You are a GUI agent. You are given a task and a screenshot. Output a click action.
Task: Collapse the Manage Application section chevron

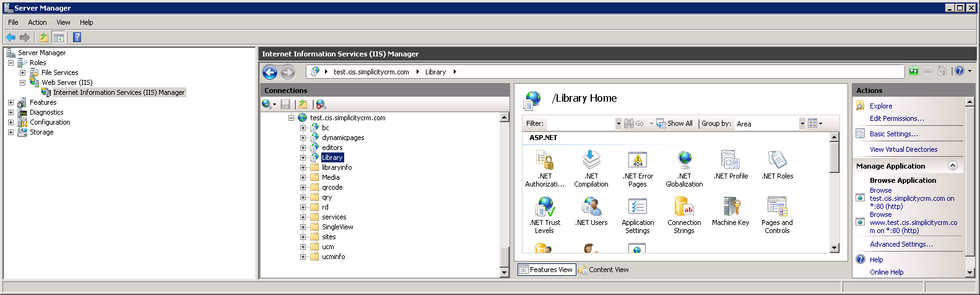coord(953,165)
